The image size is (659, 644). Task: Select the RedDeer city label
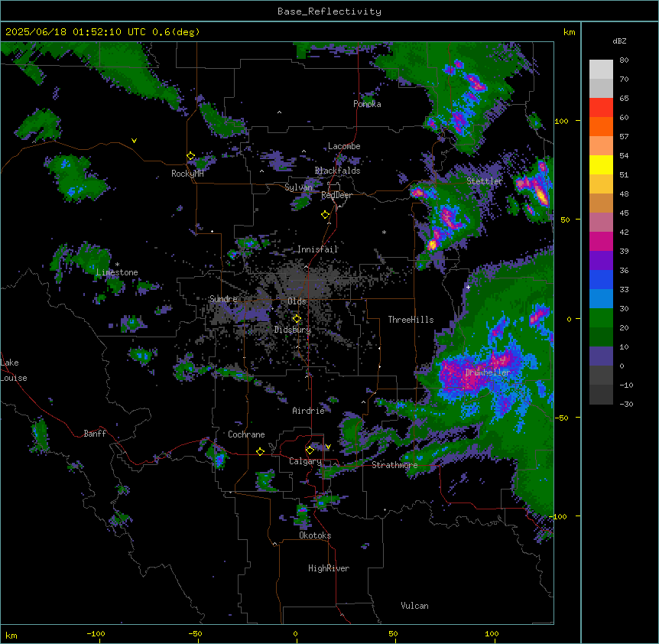click(x=336, y=195)
